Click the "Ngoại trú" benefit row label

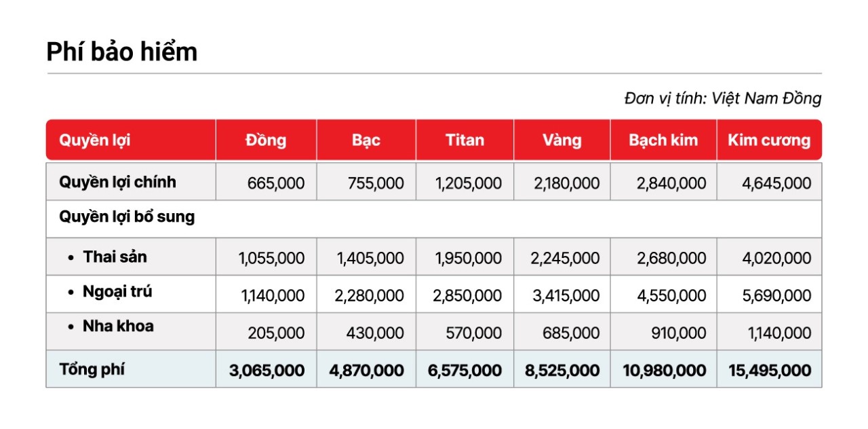117,293
